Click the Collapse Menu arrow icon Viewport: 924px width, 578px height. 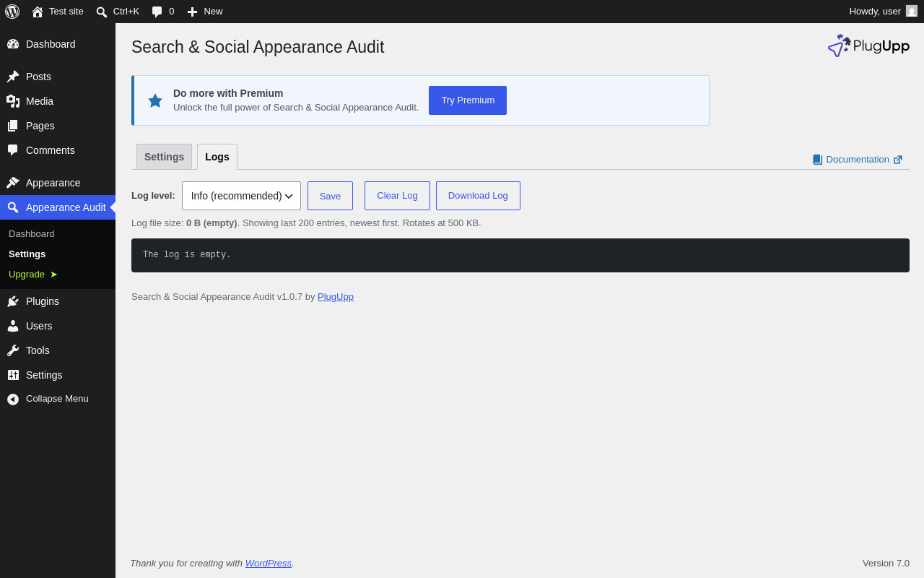click(13, 399)
